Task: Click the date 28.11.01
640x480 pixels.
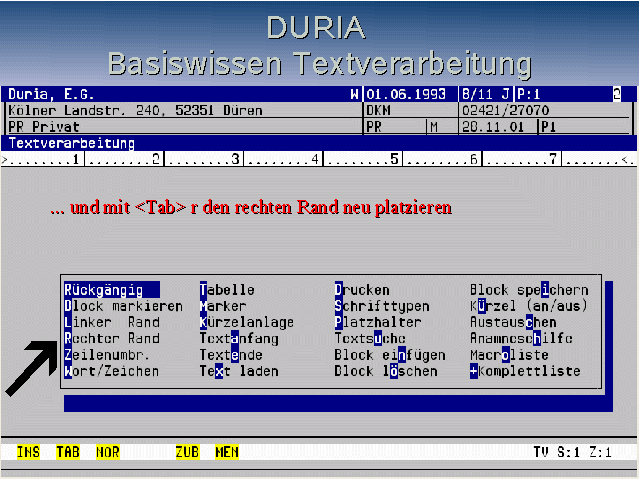Action: (493, 127)
